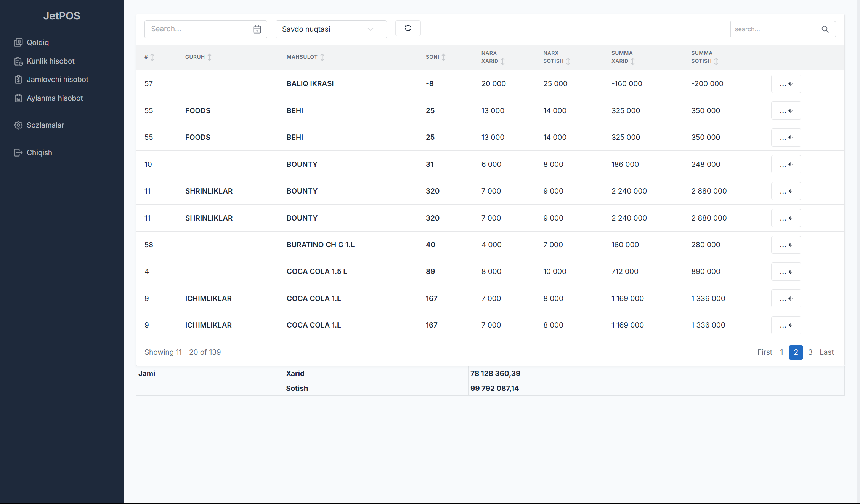Click the date Search field
Image resolution: width=860 pixels, height=504 pixels.
coord(205,29)
